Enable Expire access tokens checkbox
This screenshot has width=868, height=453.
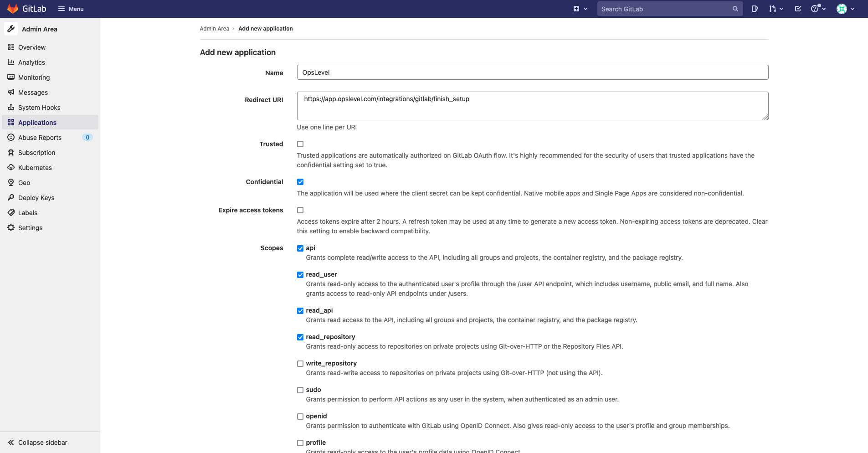[x=300, y=210]
